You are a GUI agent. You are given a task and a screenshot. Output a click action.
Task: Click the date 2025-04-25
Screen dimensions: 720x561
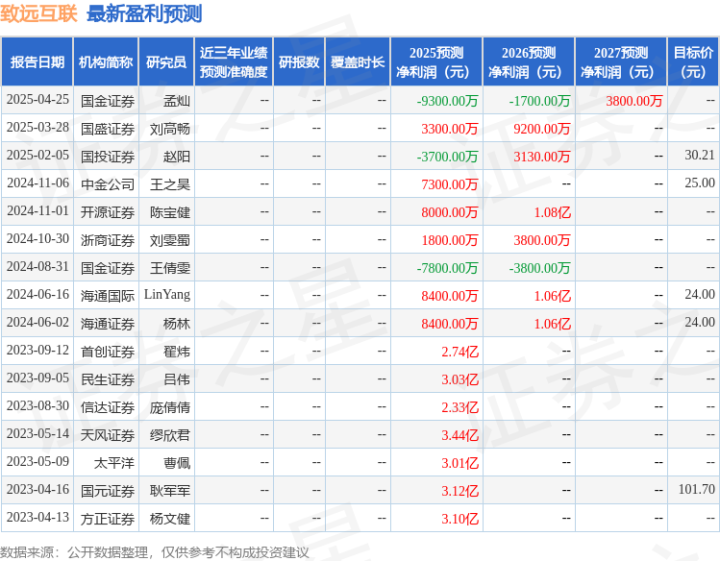coord(38,100)
